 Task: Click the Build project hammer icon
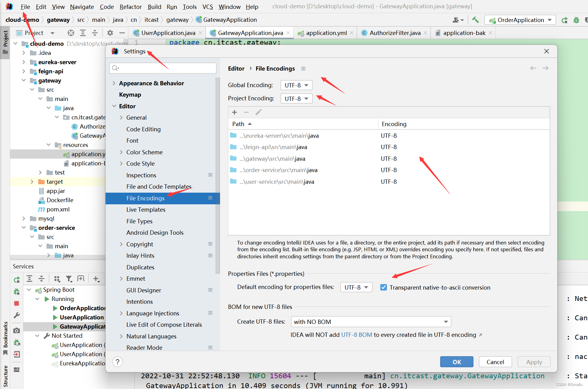click(x=475, y=20)
